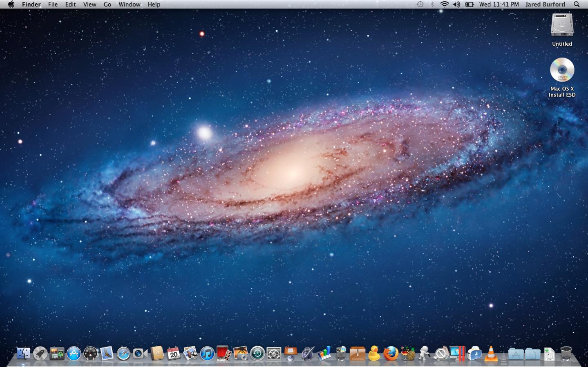Open Numbers bar chart icon
The height and width of the screenshot is (367, 588).
pyautogui.click(x=324, y=353)
